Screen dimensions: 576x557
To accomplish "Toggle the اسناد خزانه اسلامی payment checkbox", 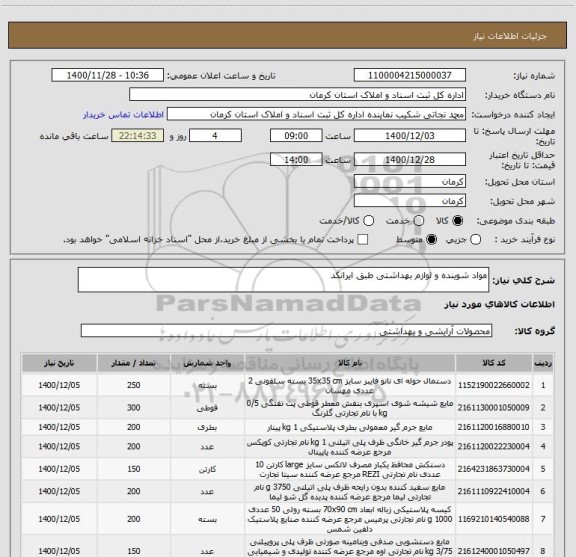I will (x=363, y=240).
